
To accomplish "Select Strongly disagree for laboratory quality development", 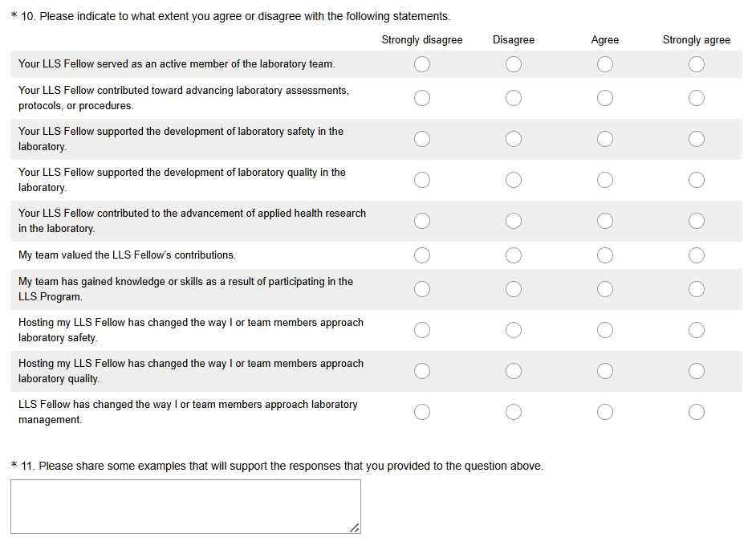I will tap(422, 180).
